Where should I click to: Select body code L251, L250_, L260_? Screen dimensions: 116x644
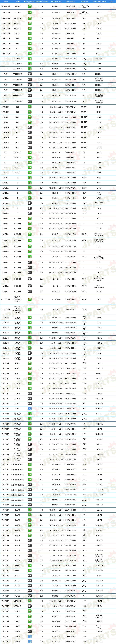[84, 7]
